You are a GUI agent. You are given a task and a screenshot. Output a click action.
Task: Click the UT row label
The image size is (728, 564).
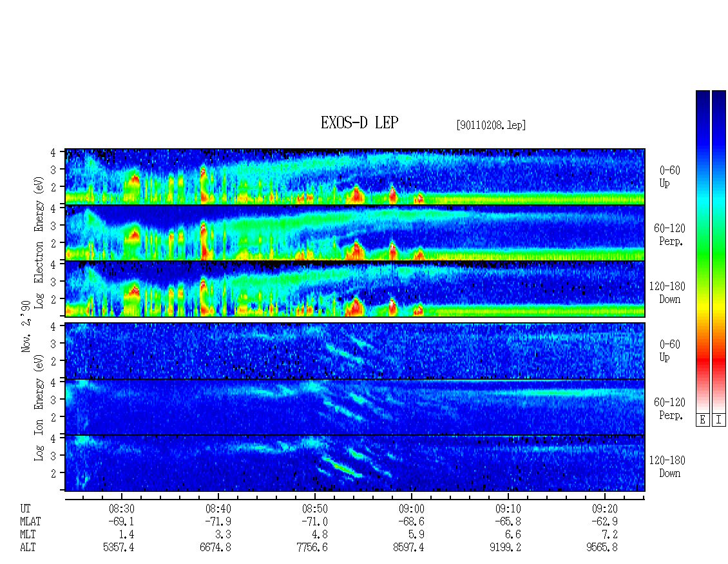[25, 509]
